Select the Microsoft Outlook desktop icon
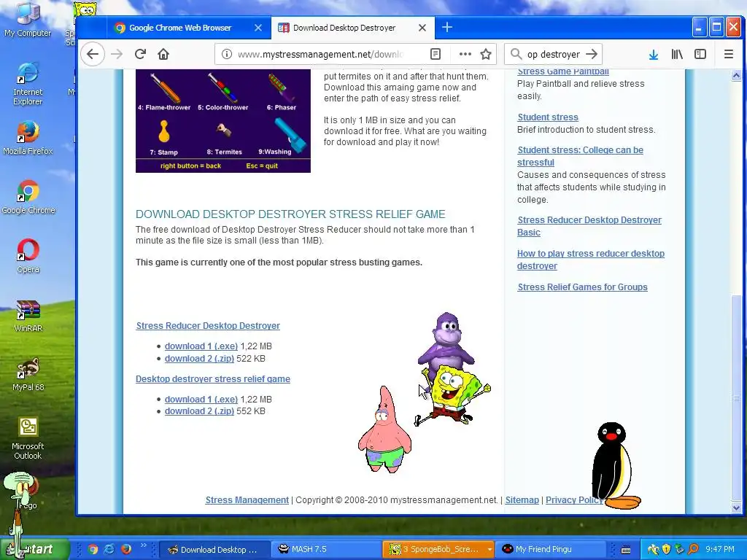This screenshot has height=560, width=747. point(28,438)
